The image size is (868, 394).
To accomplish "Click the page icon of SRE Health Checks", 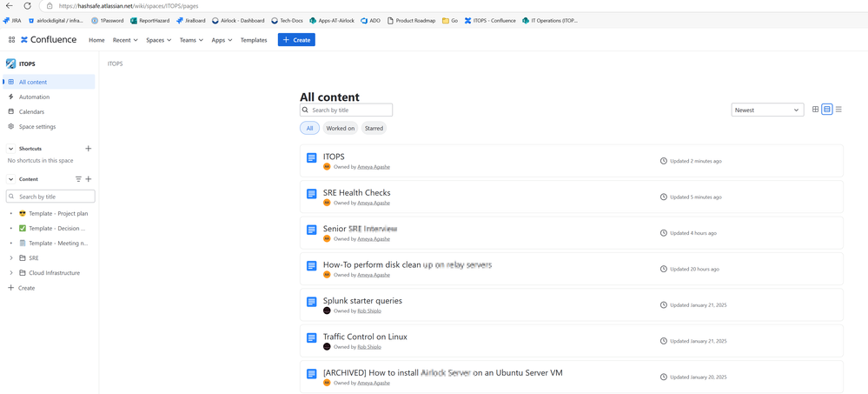I will [x=312, y=194].
